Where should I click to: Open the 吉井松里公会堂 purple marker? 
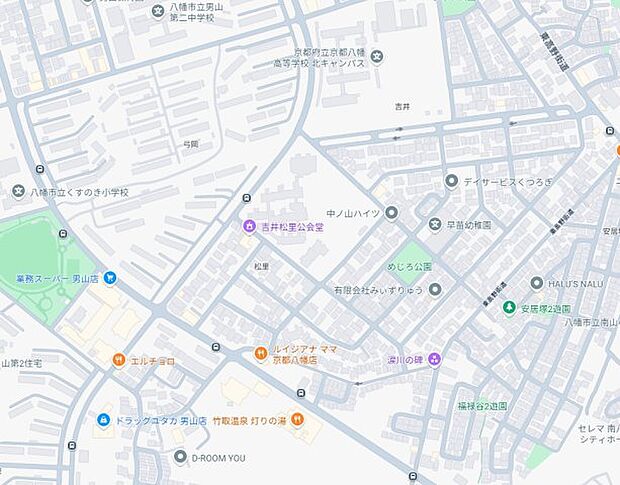point(249,226)
